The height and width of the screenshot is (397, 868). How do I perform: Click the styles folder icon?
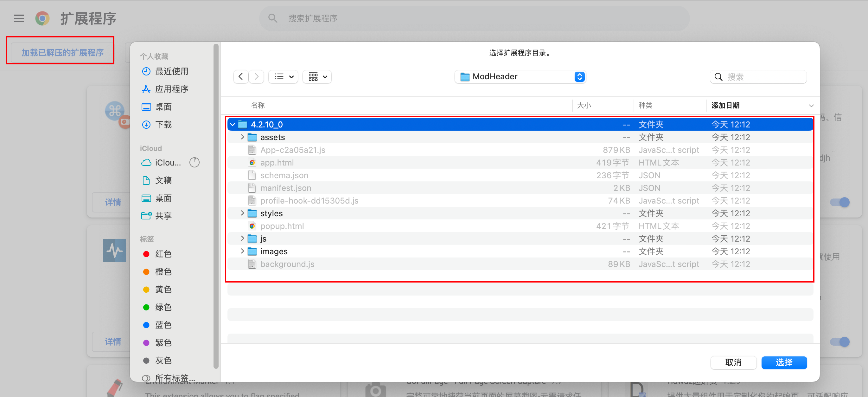[x=252, y=213]
